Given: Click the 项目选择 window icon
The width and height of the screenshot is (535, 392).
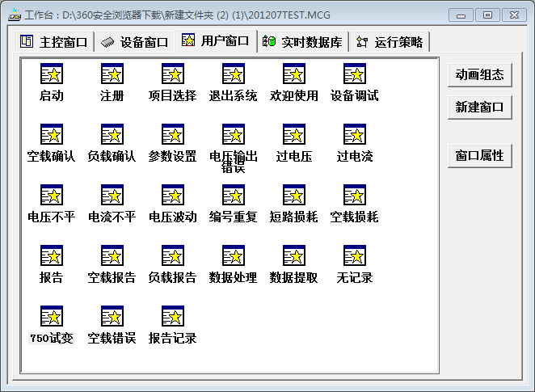Looking at the screenshot, I should pyautogui.click(x=173, y=74).
